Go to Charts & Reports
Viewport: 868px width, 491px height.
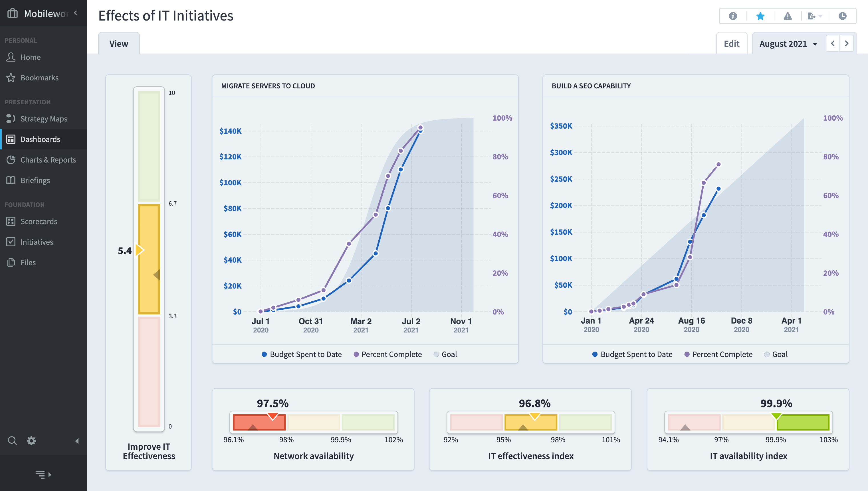[x=48, y=160]
